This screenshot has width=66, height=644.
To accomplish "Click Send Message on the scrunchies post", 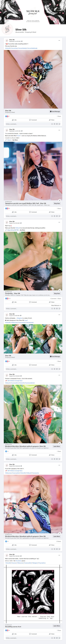I will [x=55, y=111].
